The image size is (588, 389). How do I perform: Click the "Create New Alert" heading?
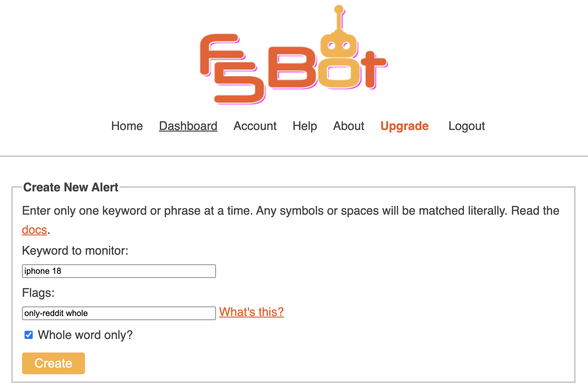[71, 187]
